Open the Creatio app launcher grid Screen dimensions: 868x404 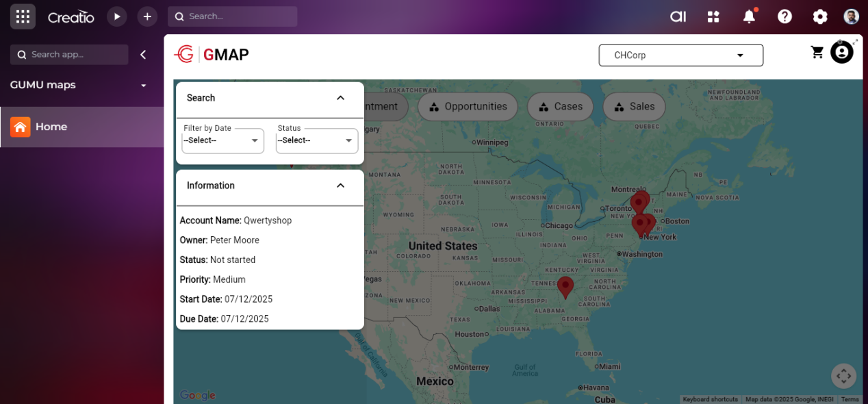pos(23,16)
